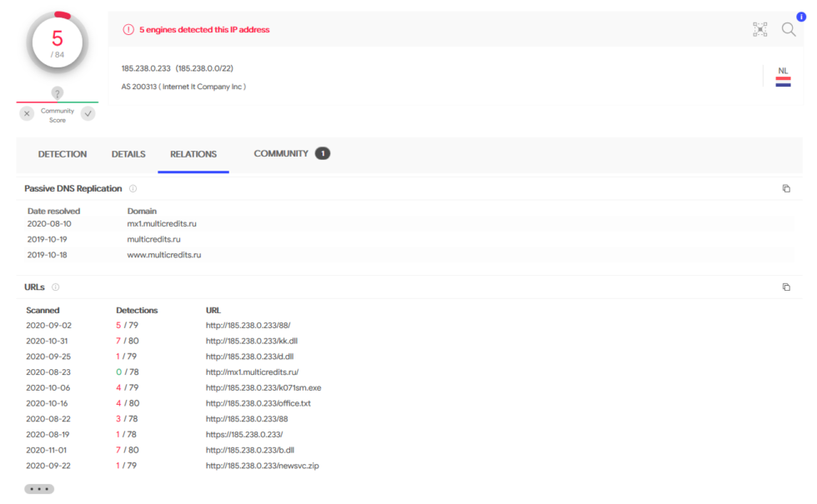Switch to the DETECTION tab
Viewport: 817px width, 504px height.
click(63, 154)
